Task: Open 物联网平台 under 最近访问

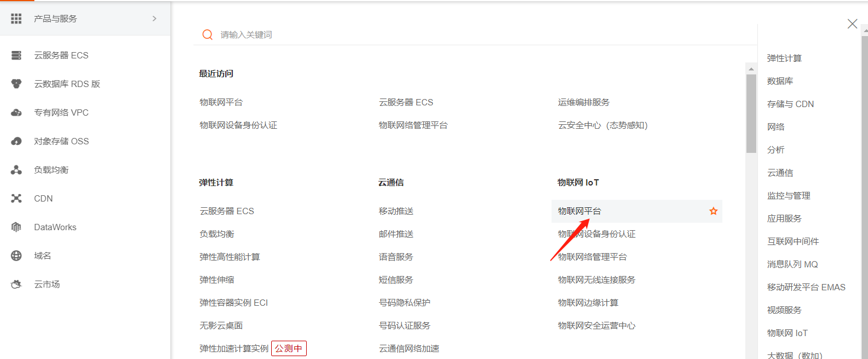Action: pos(221,102)
